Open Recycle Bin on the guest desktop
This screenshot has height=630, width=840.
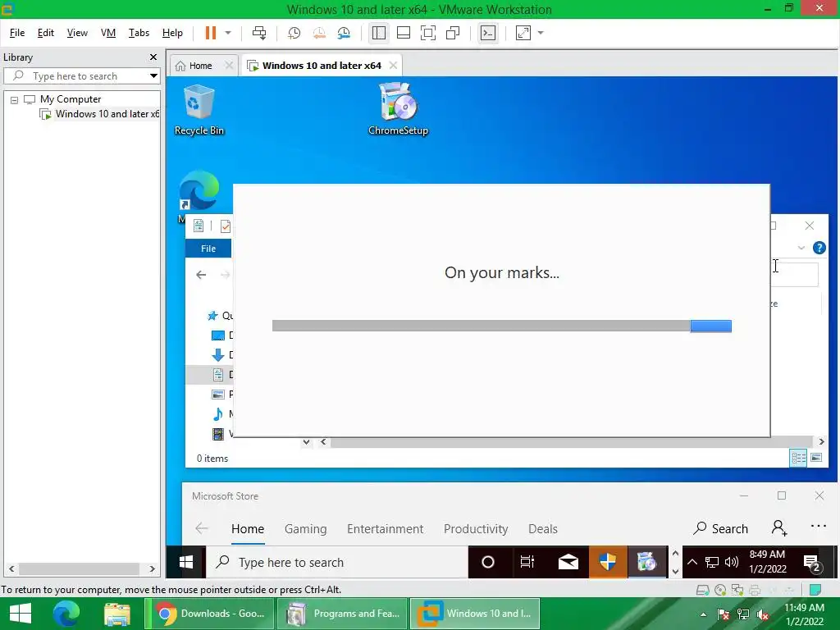tap(199, 110)
